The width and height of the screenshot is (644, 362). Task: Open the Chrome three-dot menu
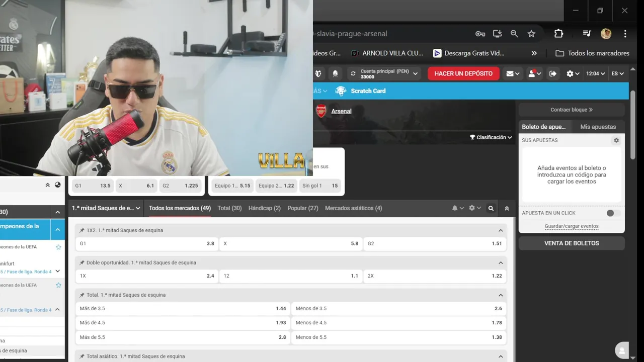625,34
